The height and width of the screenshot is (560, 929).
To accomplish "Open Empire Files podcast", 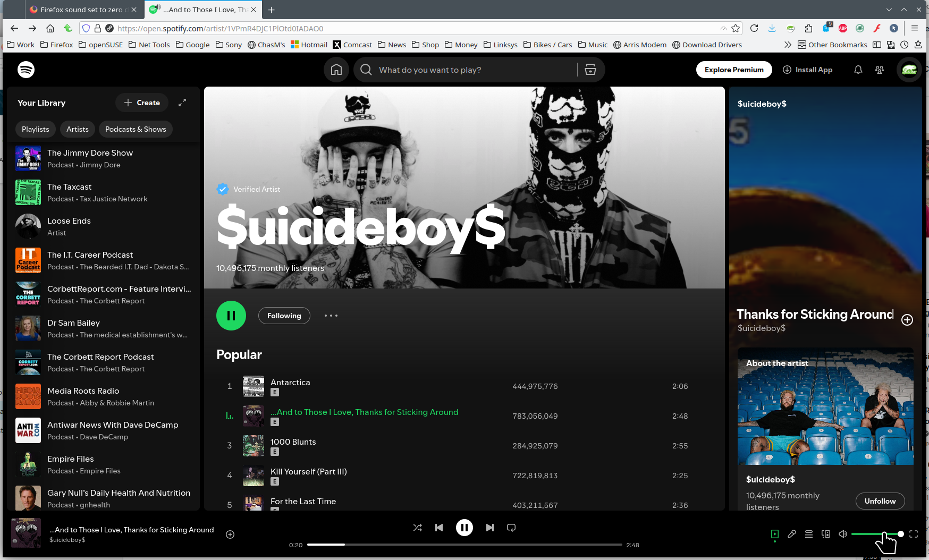I will (104, 464).
